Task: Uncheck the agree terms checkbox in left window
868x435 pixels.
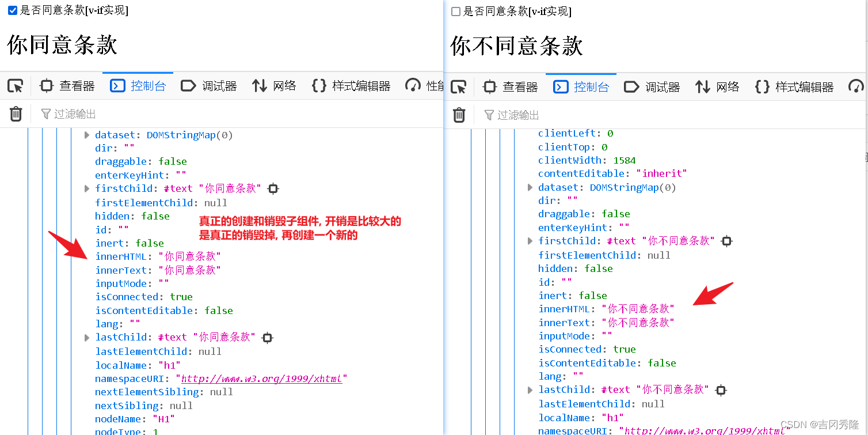Action: tap(13, 10)
